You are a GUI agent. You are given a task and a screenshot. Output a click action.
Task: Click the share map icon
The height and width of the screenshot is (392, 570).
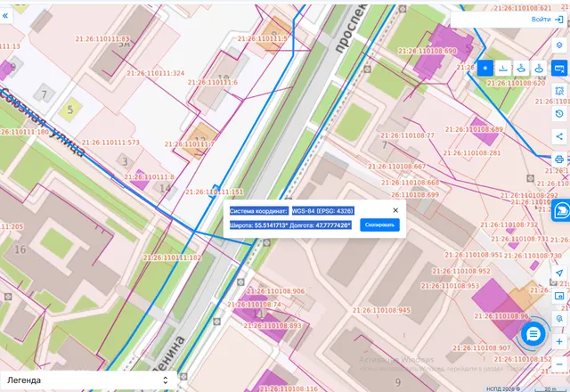coord(559,136)
